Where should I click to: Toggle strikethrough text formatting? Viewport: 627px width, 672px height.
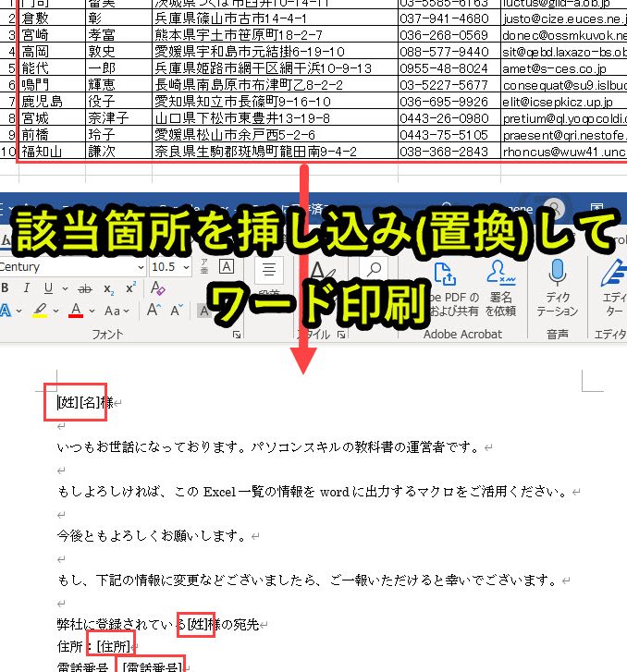tap(85, 288)
